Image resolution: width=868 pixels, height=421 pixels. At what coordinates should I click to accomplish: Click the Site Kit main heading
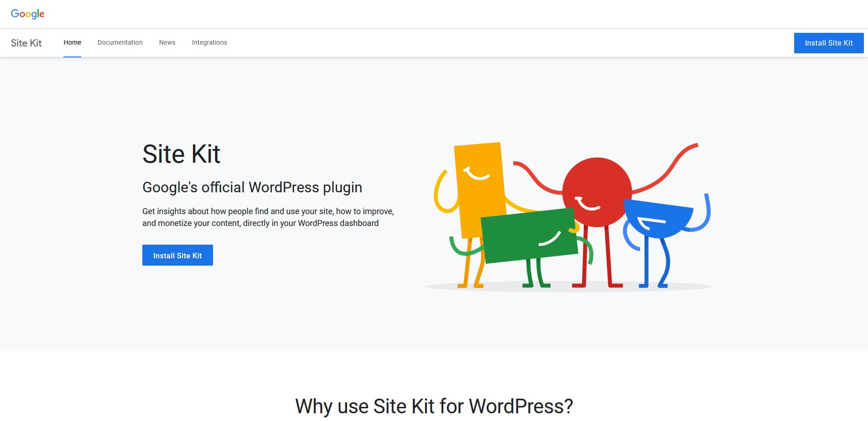click(x=182, y=154)
